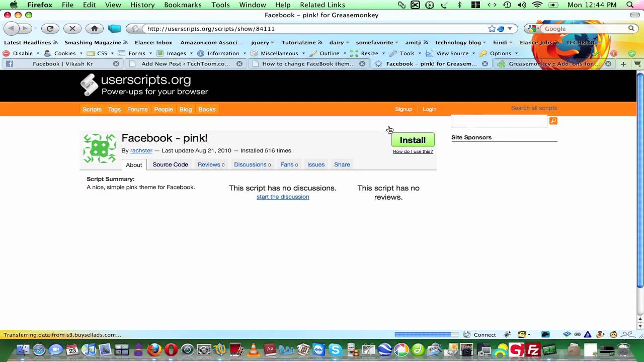644x362 pixels.
Task: Click the green Install button
Action: (413, 140)
